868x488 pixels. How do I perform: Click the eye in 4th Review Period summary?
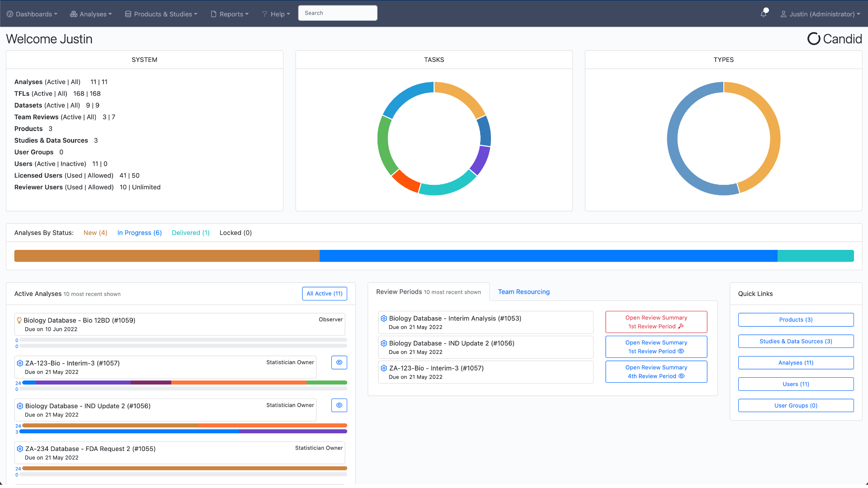pyautogui.click(x=682, y=376)
